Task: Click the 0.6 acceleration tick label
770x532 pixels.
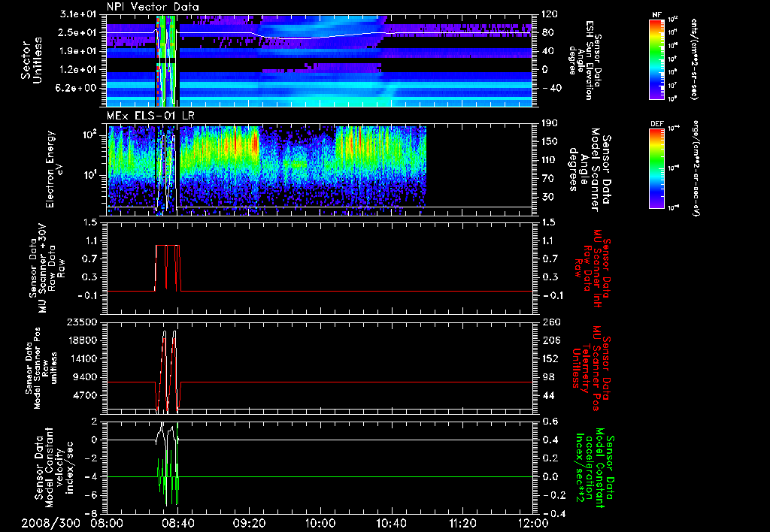Action: (550, 422)
